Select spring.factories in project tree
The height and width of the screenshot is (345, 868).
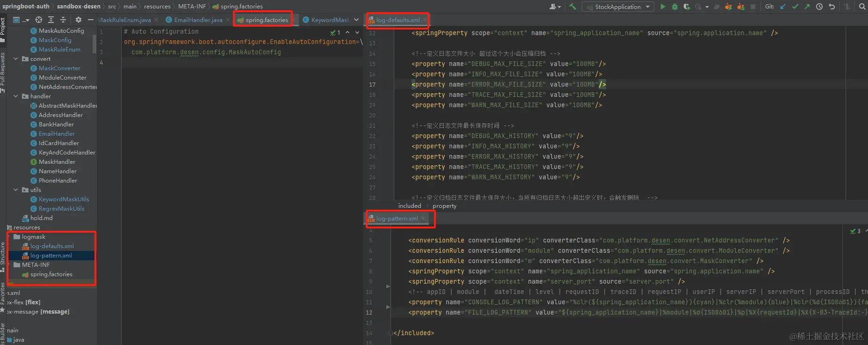click(51, 274)
